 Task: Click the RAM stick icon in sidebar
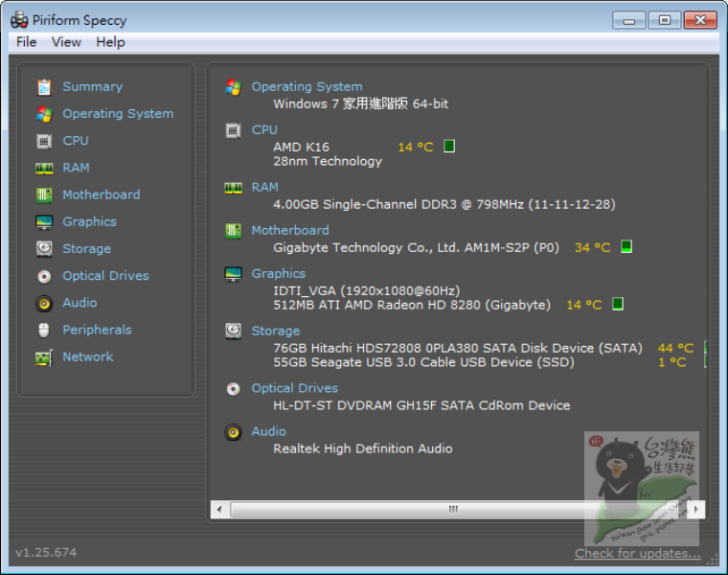[x=44, y=168]
